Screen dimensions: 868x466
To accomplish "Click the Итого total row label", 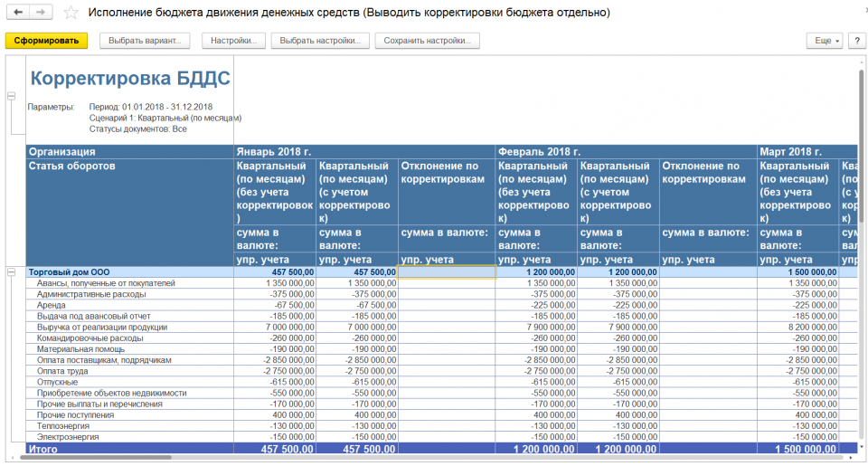I will click(x=43, y=449).
